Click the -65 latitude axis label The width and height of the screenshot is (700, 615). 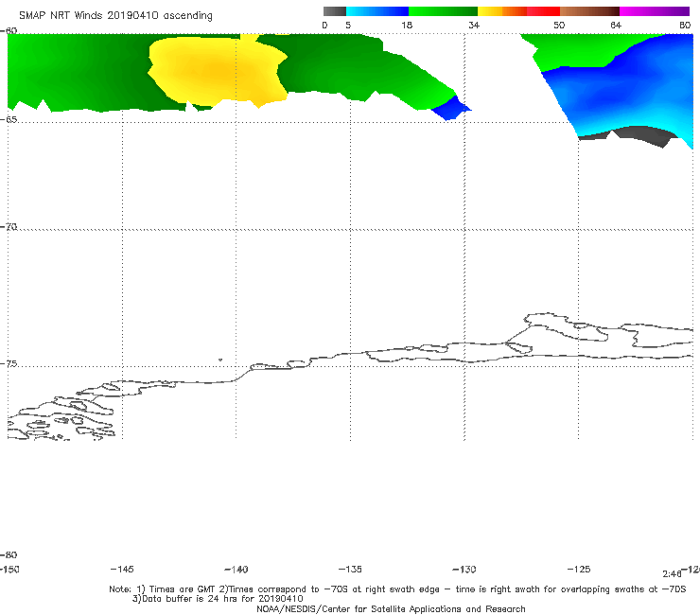(9, 120)
